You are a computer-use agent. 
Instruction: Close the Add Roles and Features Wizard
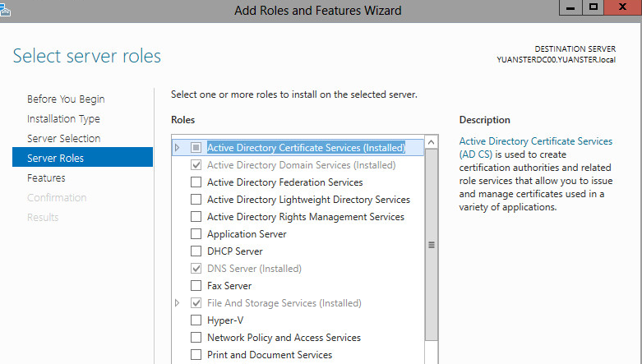623,7
